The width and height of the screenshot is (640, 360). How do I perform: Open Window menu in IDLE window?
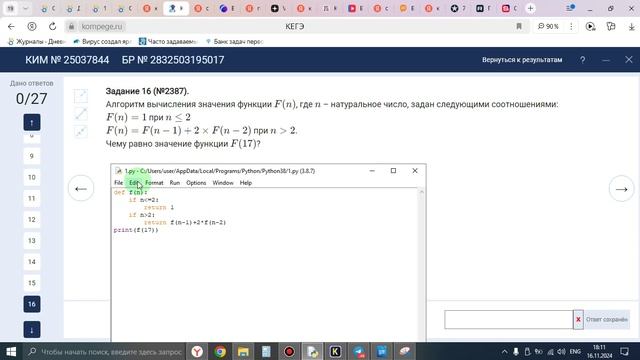pyautogui.click(x=223, y=183)
